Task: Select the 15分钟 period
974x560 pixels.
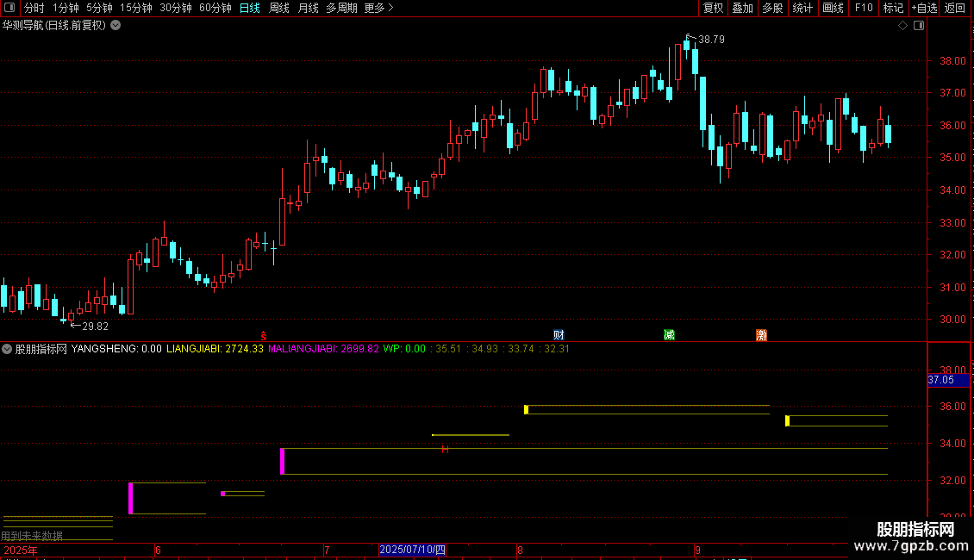Action: tap(135, 8)
